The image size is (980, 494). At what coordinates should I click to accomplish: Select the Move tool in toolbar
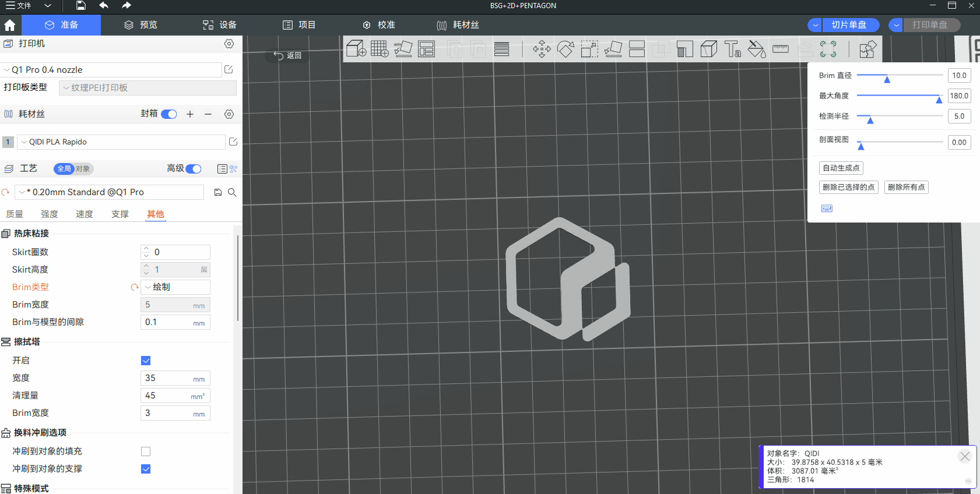542,49
